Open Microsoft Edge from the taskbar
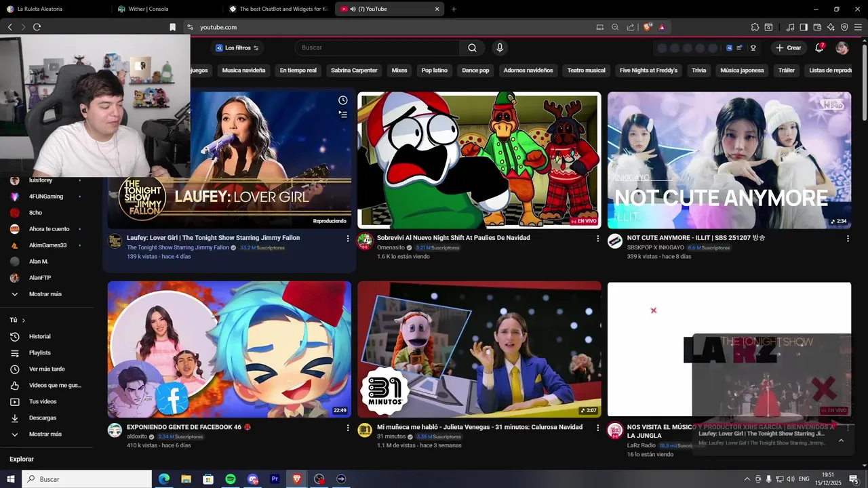 [163, 479]
